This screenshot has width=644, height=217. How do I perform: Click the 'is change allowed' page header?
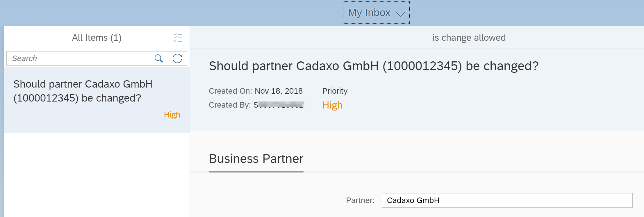coord(469,38)
